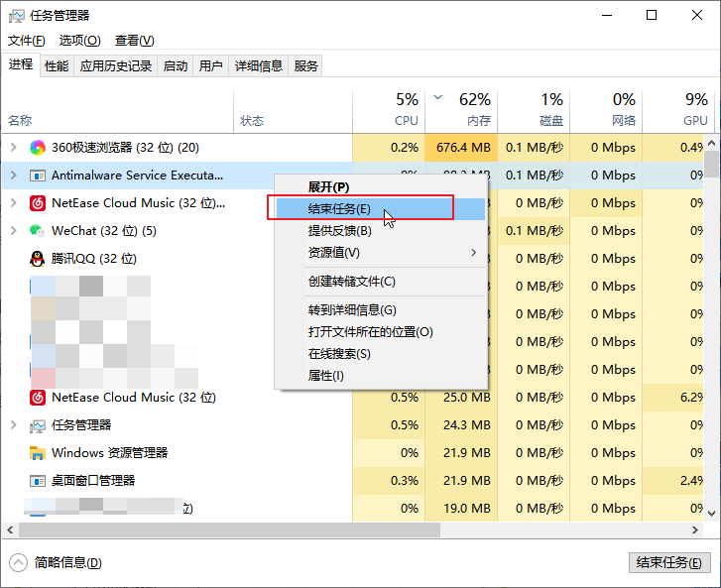Click the lower NetEase Cloud Music icon
This screenshot has width=721, height=588.
point(38,398)
